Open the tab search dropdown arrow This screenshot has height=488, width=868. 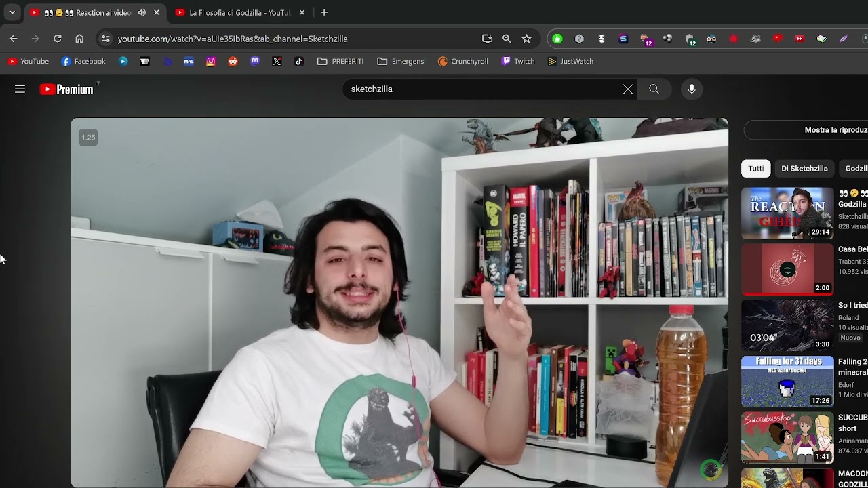(x=12, y=12)
